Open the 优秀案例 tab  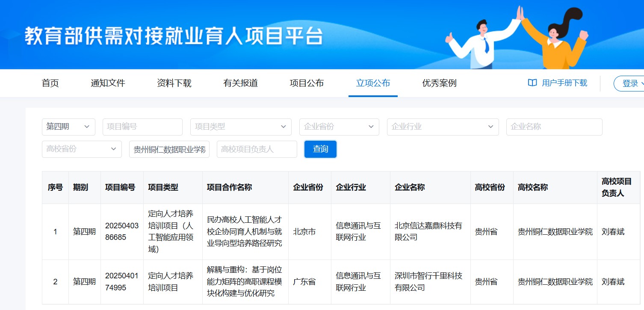[438, 83]
